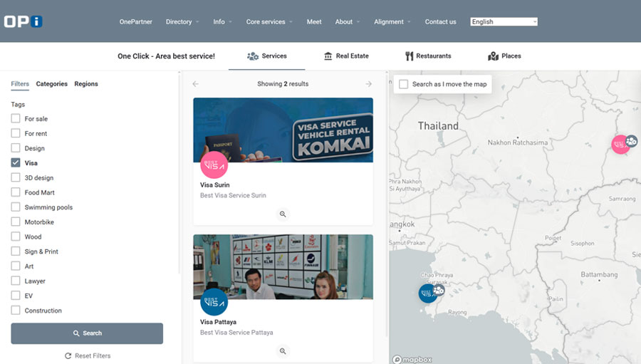Viewport: 641px width, 364px height.
Task: Uncheck the Visa tag filter
Action: (16, 163)
